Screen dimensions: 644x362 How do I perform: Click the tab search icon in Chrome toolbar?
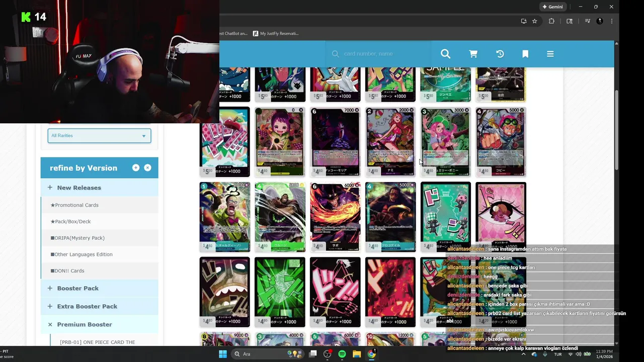(570, 21)
